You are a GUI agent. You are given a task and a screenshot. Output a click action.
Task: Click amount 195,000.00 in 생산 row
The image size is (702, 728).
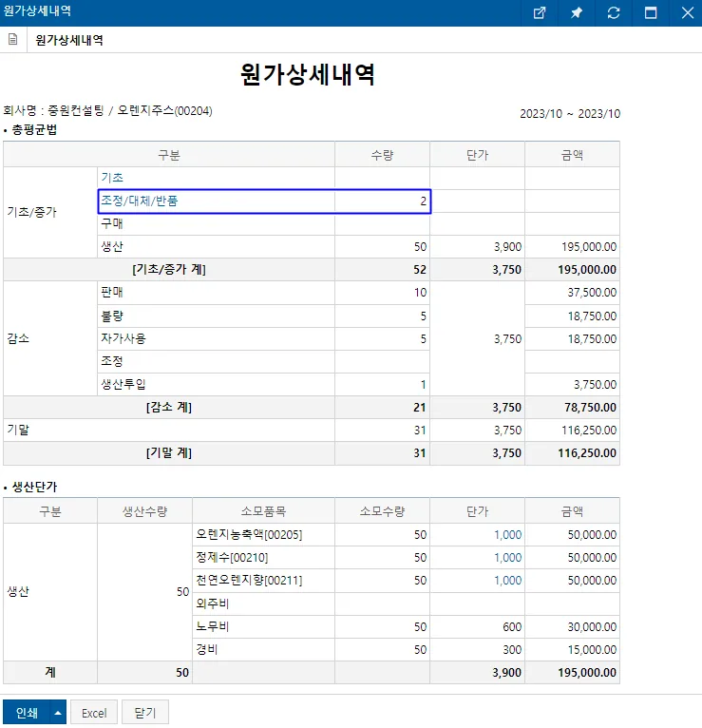click(x=589, y=246)
